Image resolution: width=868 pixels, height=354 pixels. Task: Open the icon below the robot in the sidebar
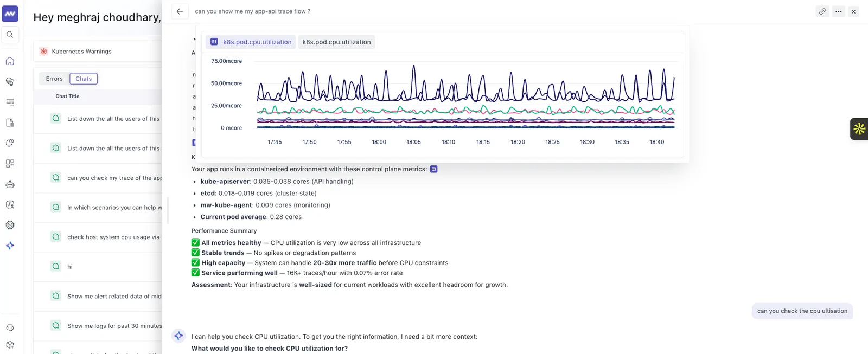pyautogui.click(x=10, y=204)
